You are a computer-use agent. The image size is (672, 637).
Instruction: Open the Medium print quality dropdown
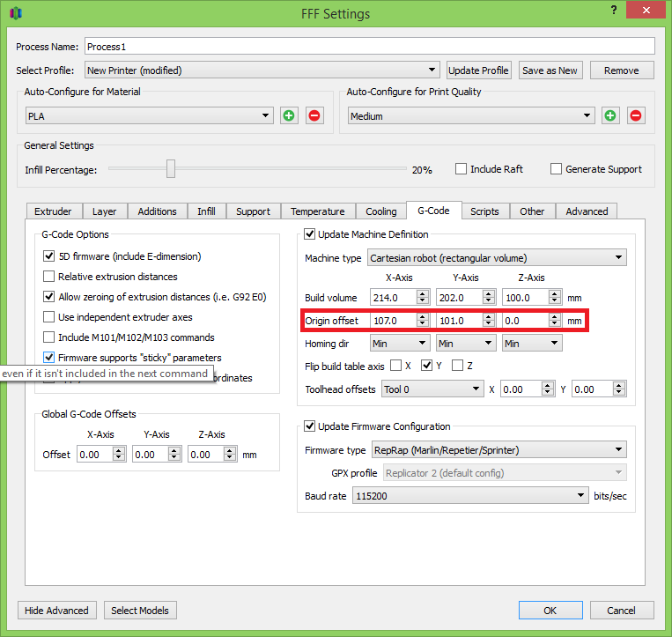[x=471, y=115]
